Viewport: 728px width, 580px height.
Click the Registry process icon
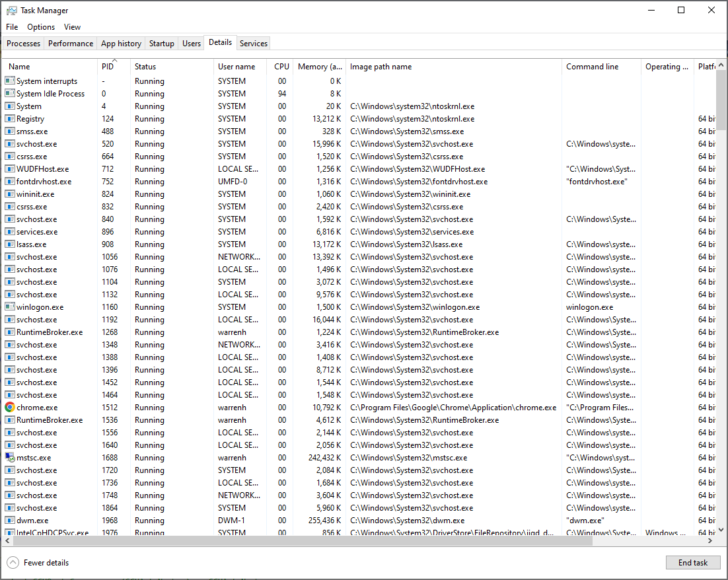(x=10, y=118)
